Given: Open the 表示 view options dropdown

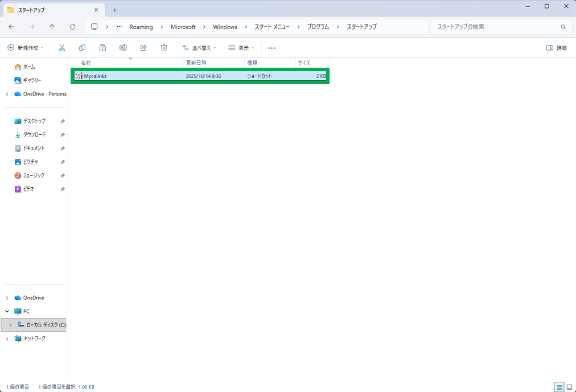Looking at the screenshot, I should [241, 48].
